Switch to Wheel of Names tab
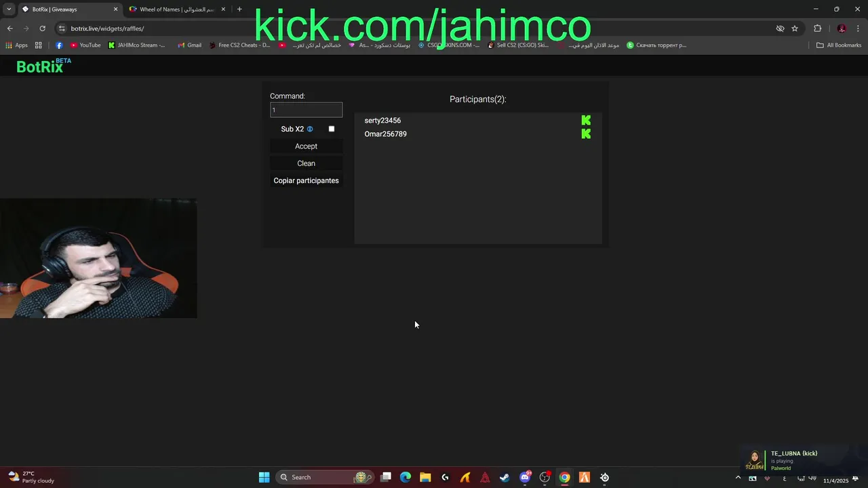Viewport: 868px width, 488px height. pyautogui.click(x=177, y=9)
